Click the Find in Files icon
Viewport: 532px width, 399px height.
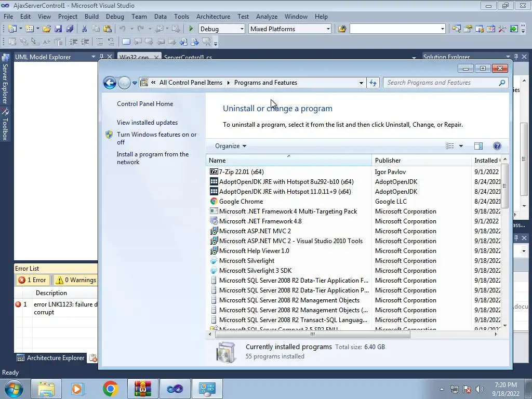tap(342, 29)
